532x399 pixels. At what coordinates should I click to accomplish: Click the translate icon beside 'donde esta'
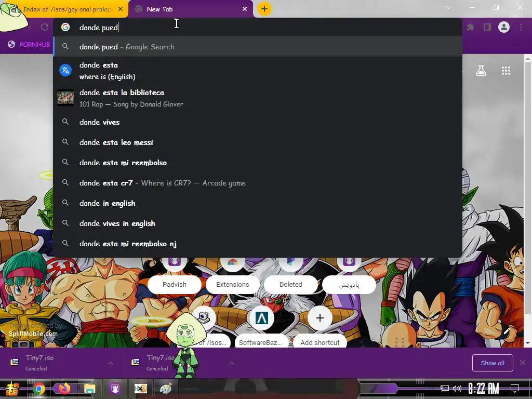65,71
